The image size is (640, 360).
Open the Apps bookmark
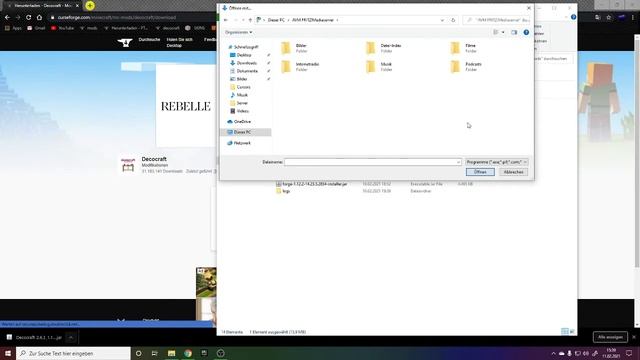13,28
